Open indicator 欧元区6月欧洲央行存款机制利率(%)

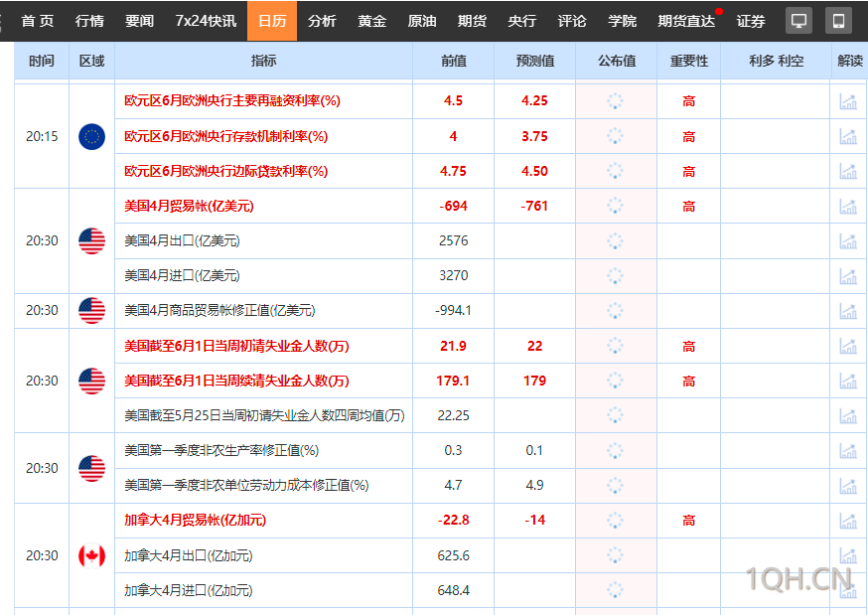tap(225, 136)
